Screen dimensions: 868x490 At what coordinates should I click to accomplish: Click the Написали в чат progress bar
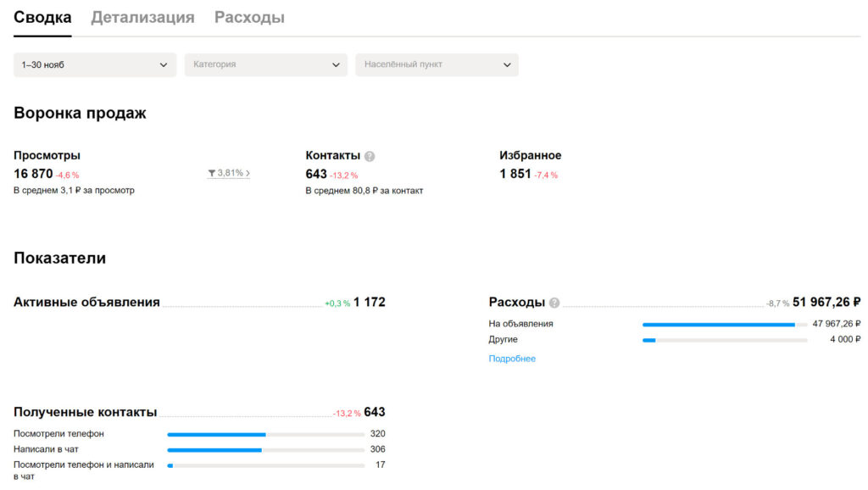(x=265, y=450)
